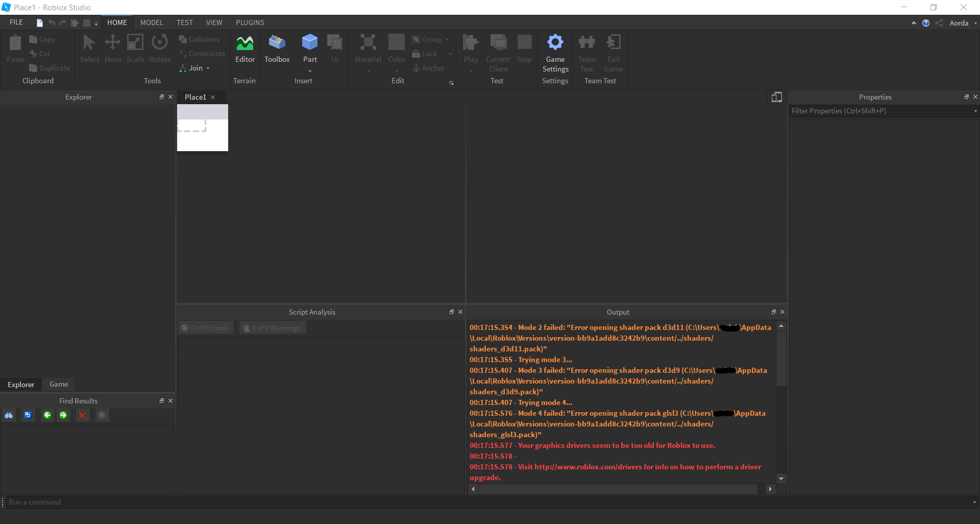Image resolution: width=980 pixels, height=524 pixels.
Task: Toggle Collisions on or off
Action: [199, 39]
